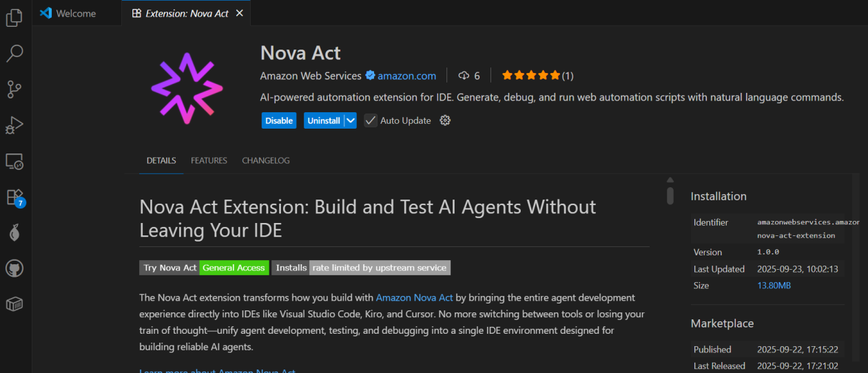868x373 pixels.
Task: Open Source Control view icon
Action: pos(14,89)
